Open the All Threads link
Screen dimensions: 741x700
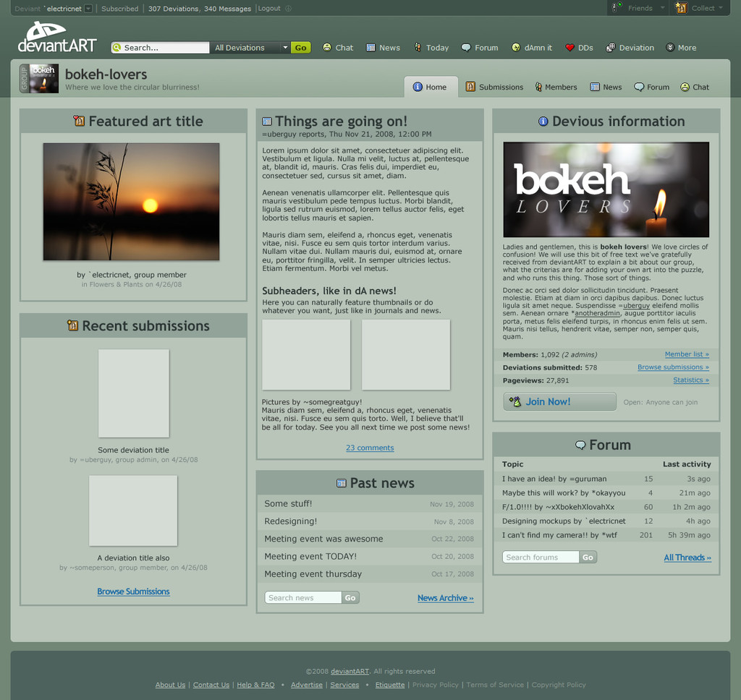coord(687,558)
